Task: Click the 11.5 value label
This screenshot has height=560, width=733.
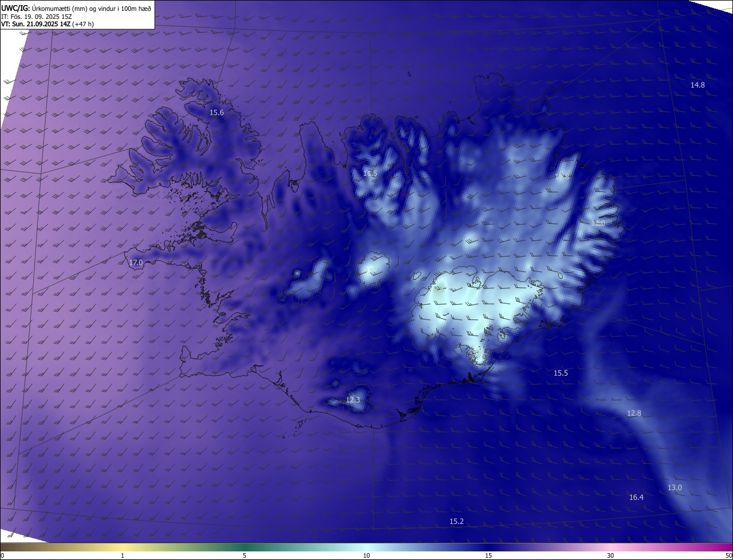Action: coord(370,173)
